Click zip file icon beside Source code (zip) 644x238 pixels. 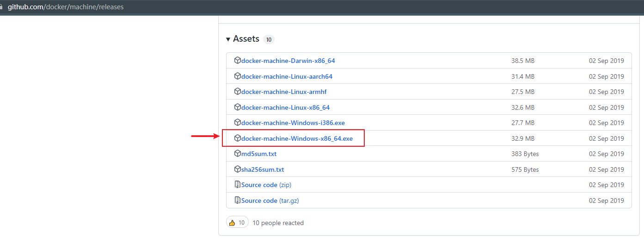click(238, 185)
